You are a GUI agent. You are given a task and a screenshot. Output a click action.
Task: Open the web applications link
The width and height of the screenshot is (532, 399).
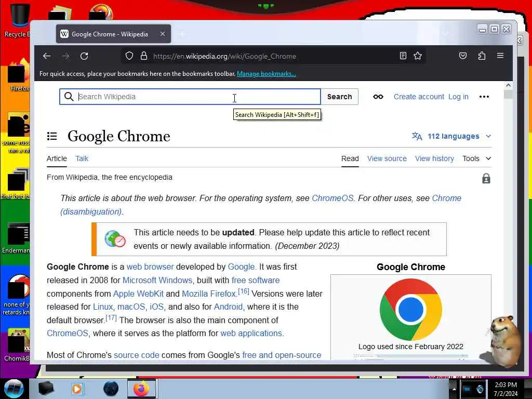[x=251, y=333]
